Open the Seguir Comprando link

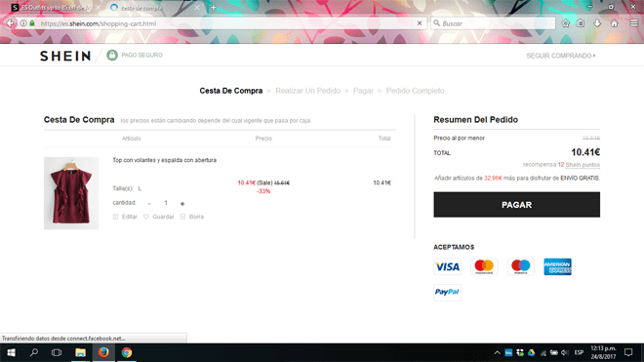(x=561, y=56)
